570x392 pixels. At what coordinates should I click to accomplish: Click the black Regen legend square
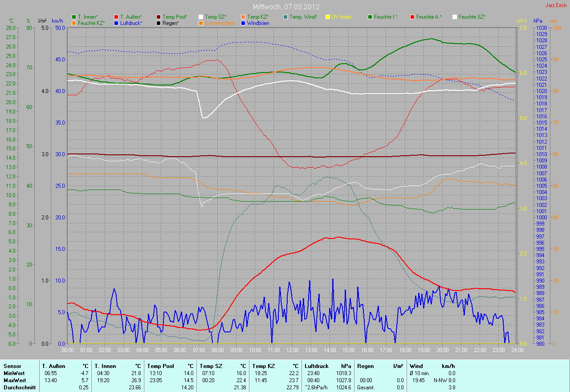[x=159, y=23]
